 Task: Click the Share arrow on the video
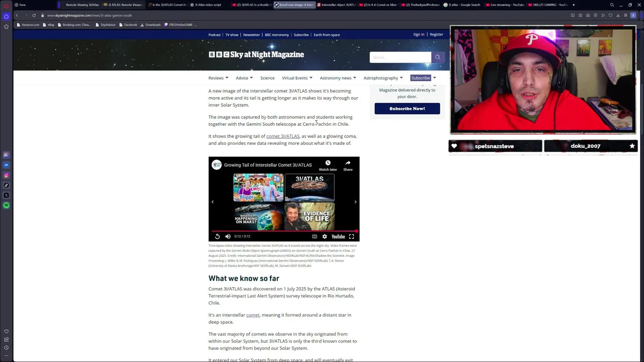[x=348, y=163]
